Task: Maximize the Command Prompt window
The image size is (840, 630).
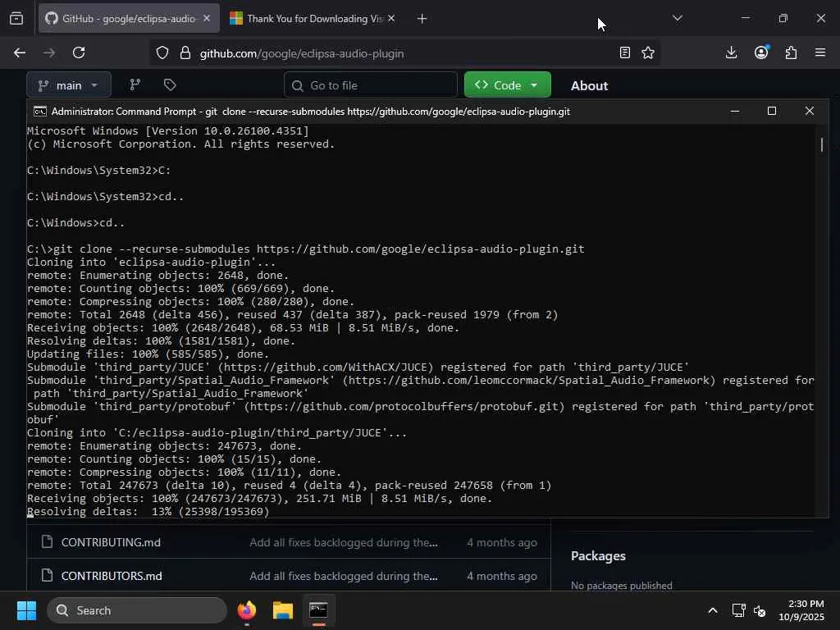Action: click(x=771, y=111)
